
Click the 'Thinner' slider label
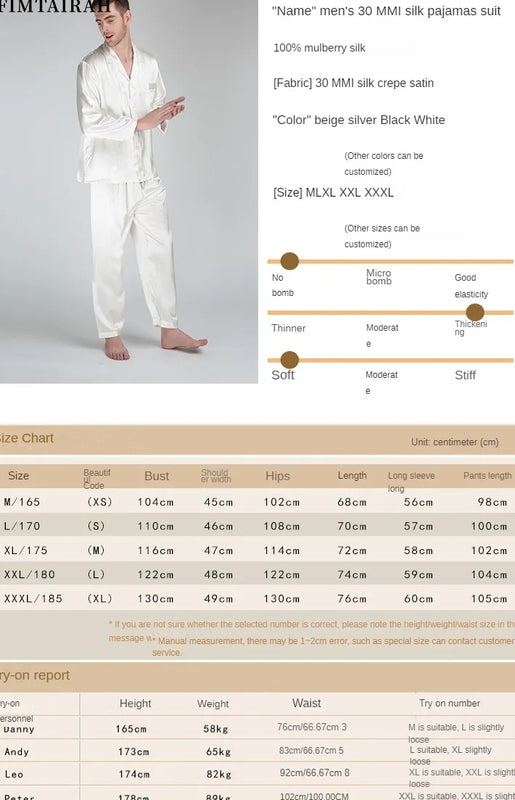288,328
